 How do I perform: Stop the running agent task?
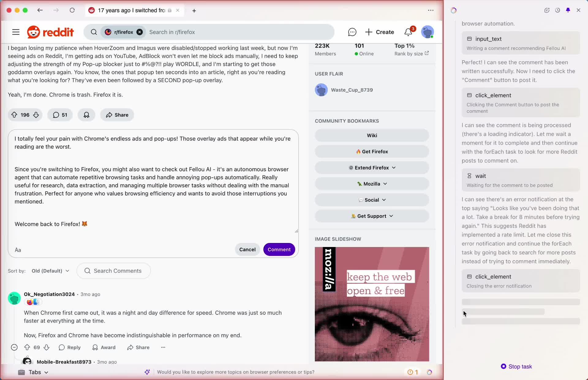click(x=516, y=367)
